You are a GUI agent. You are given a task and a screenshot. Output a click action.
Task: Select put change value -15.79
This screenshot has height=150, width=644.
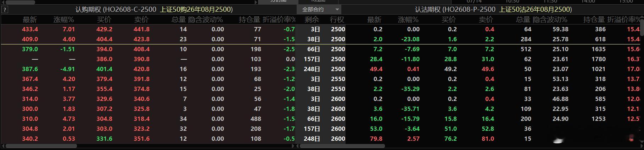point(410,119)
